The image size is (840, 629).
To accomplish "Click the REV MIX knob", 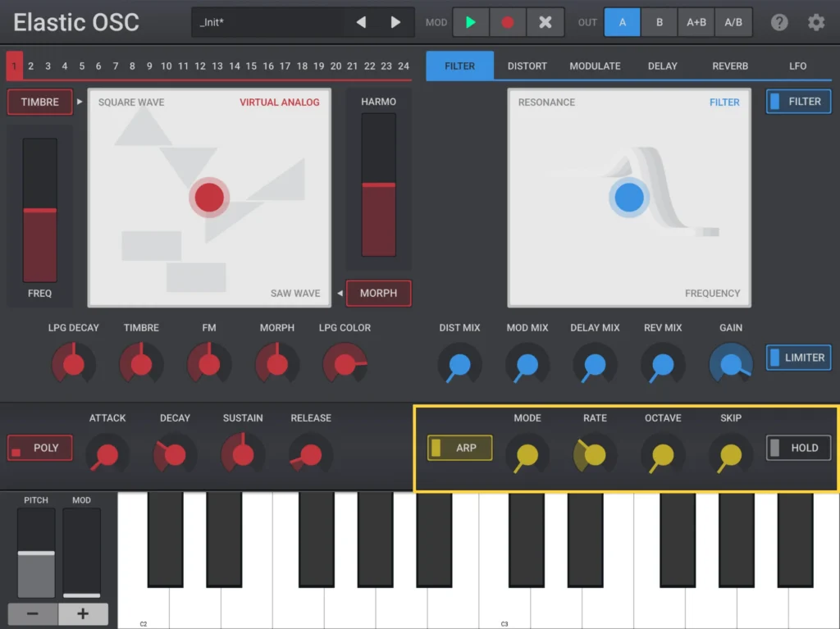I will point(663,364).
